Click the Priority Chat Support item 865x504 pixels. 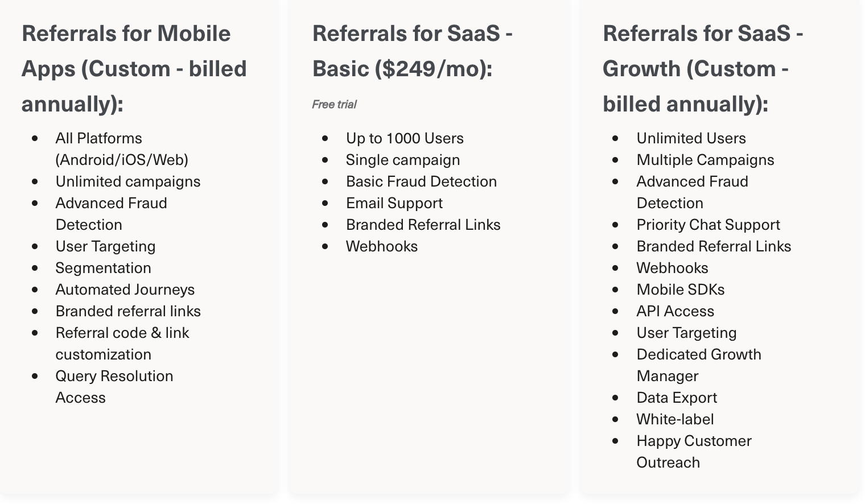coord(708,225)
